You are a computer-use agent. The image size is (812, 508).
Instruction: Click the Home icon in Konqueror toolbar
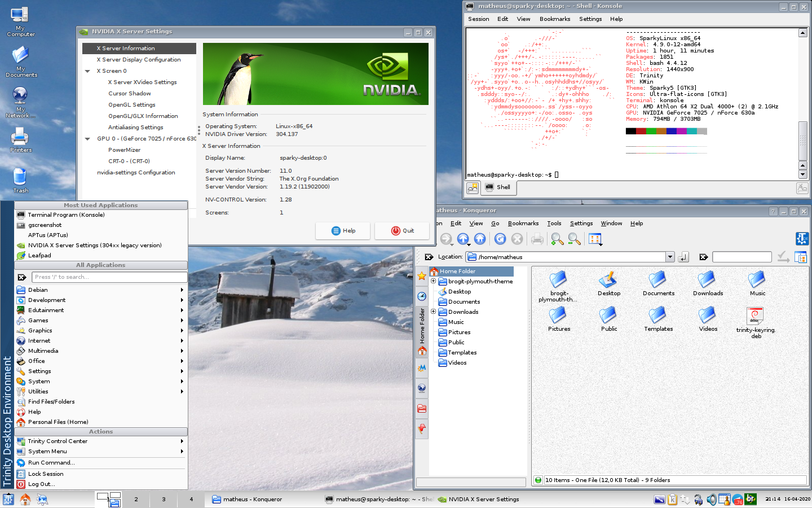tap(480, 239)
